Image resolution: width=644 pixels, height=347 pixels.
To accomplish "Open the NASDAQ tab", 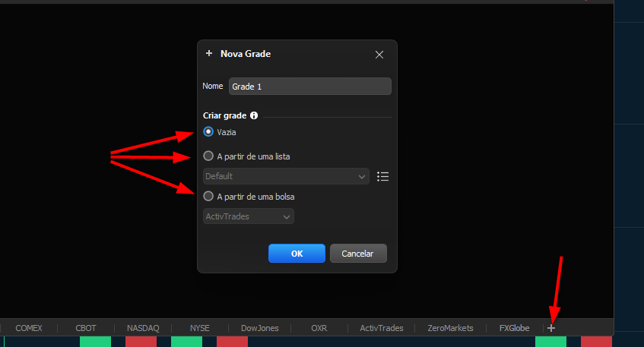I will [143, 328].
